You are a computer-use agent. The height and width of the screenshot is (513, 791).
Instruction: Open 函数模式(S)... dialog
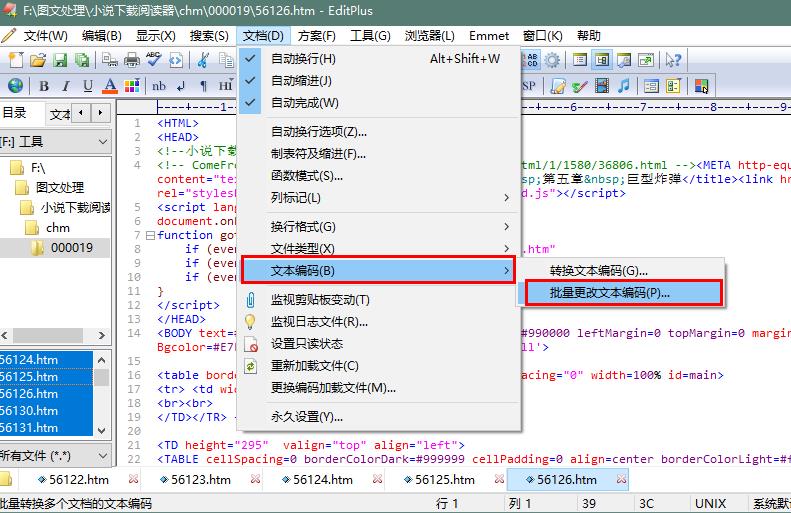pyautogui.click(x=379, y=176)
